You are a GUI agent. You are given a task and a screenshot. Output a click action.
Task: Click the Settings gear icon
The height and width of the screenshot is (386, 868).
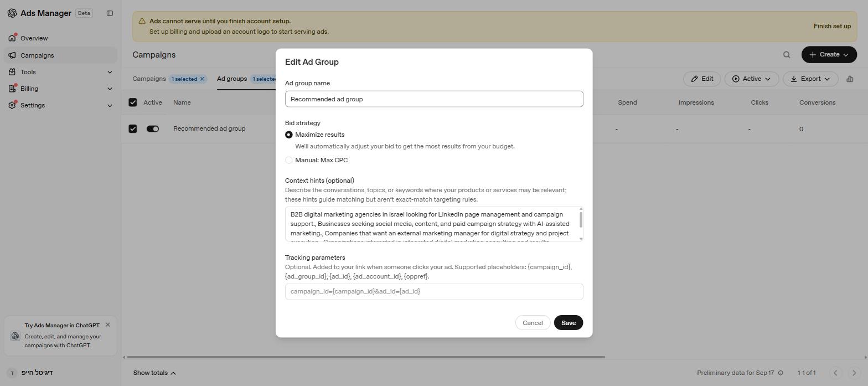12,105
